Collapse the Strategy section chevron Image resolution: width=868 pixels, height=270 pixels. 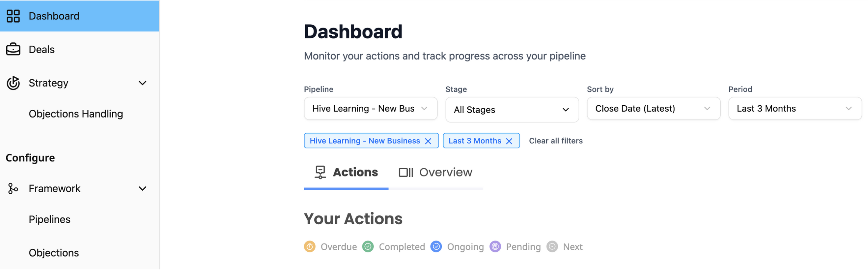[142, 83]
